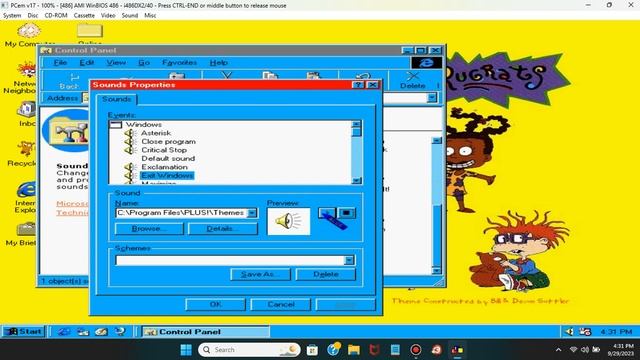Open the PCem CD-ROM menu
Image resolution: width=640 pixels, height=360 pixels.
pos(56,16)
